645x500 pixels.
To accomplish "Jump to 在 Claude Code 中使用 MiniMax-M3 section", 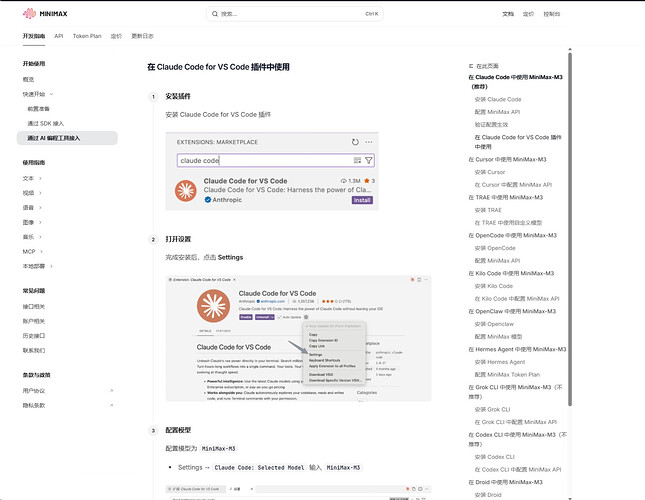I will pyautogui.click(x=515, y=82).
